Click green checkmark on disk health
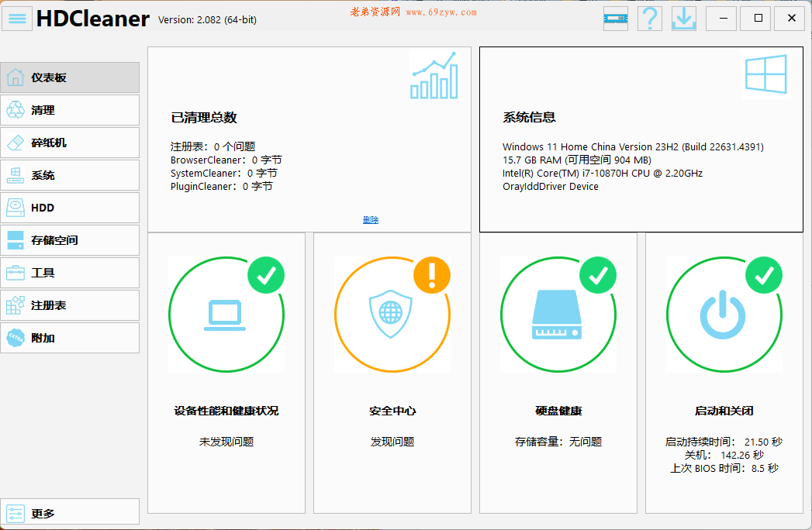Image resolution: width=812 pixels, height=530 pixels. click(598, 275)
